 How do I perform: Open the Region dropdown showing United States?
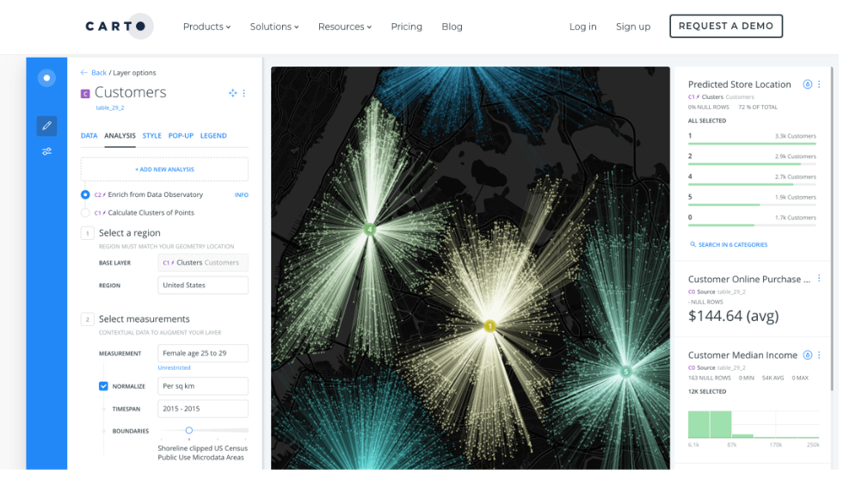[203, 286]
